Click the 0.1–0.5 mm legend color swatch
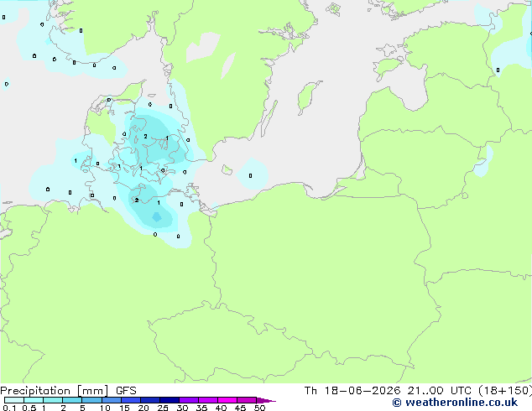This screenshot has height=411, width=532. click(x=14, y=400)
